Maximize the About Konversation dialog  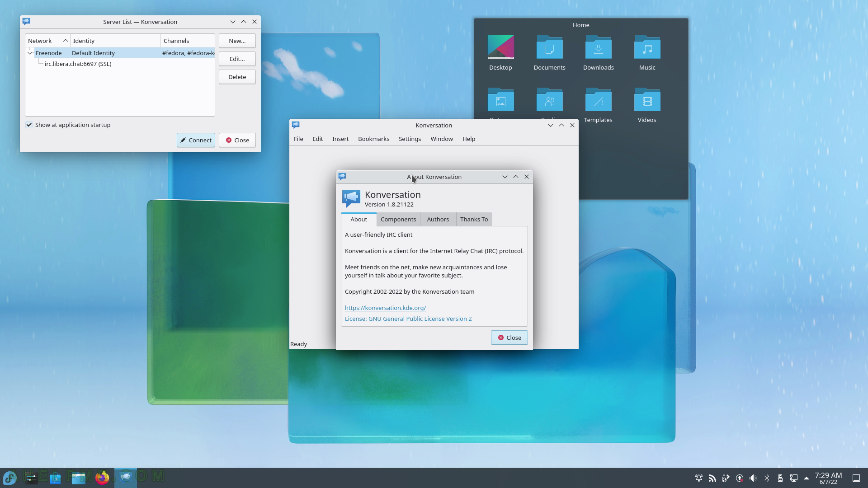(x=516, y=177)
